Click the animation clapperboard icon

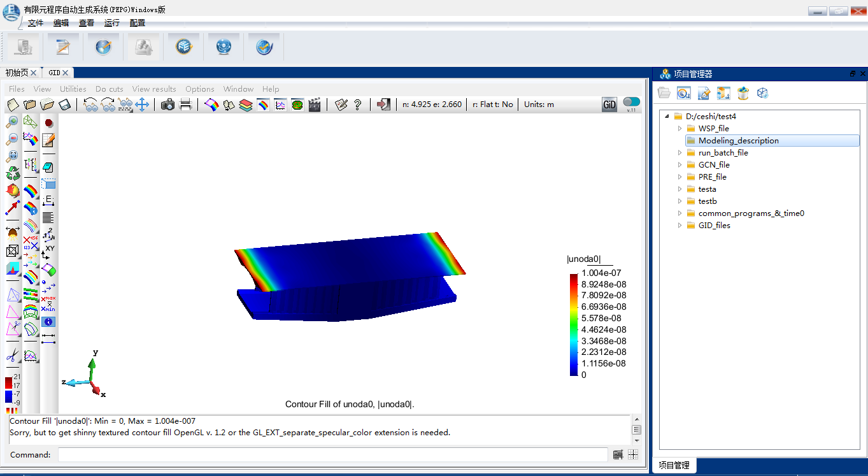[315, 105]
